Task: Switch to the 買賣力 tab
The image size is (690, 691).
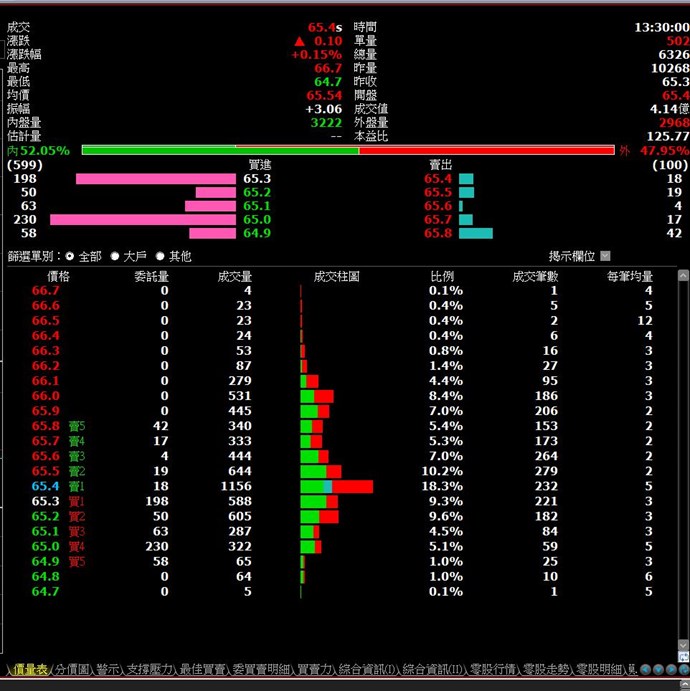Action: tap(315, 670)
